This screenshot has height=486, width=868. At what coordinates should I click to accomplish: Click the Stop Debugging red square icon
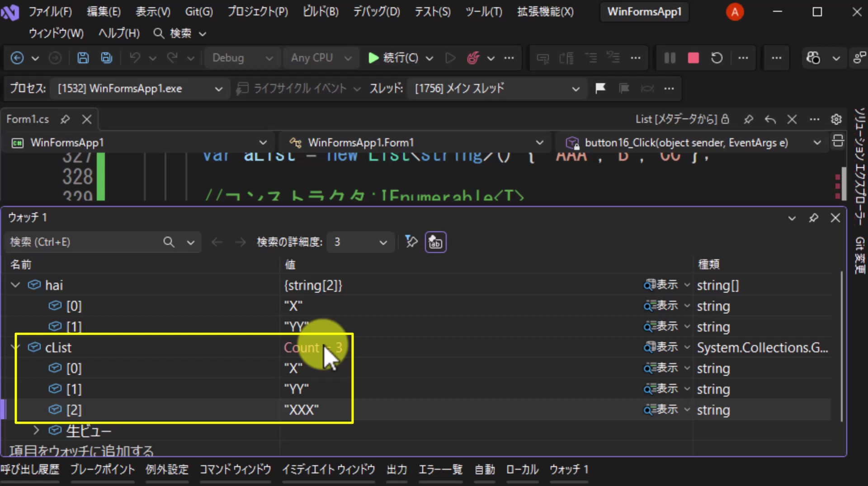(x=693, y=58)
